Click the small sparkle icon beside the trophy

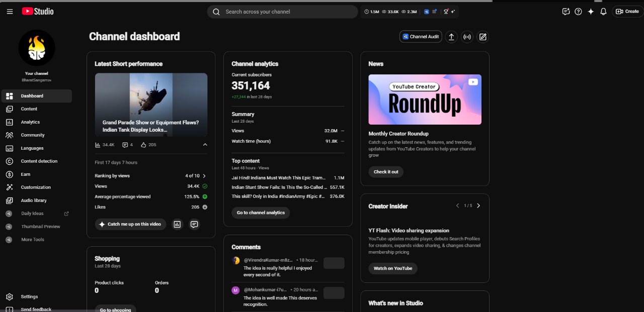point(453,12)
